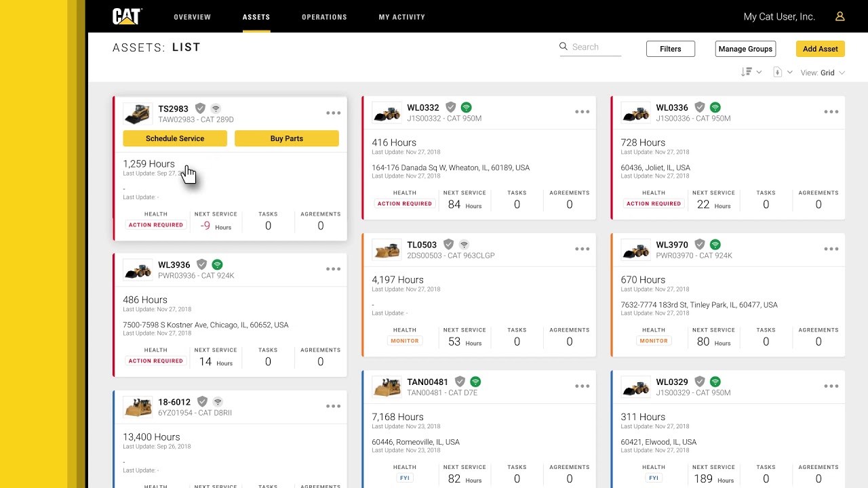Screen dimensions: 868x488
Task: Open more options for WL0329
Action: 831,386
